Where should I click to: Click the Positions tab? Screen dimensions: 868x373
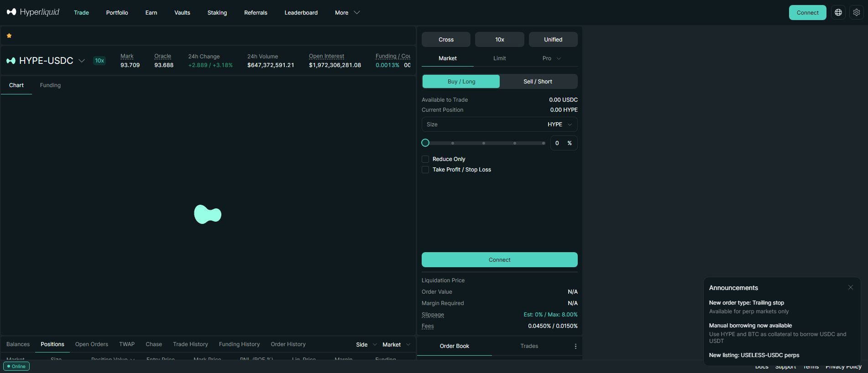click(52, 344)
